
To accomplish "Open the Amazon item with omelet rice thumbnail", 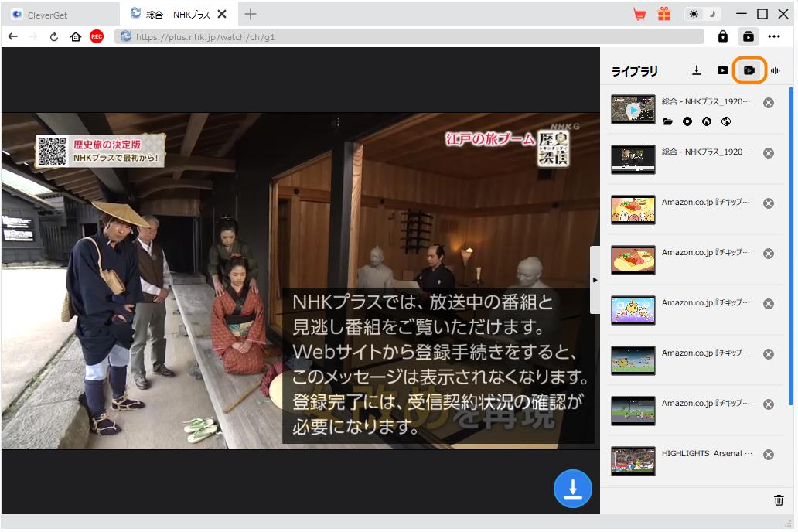I will click(633, 260).
